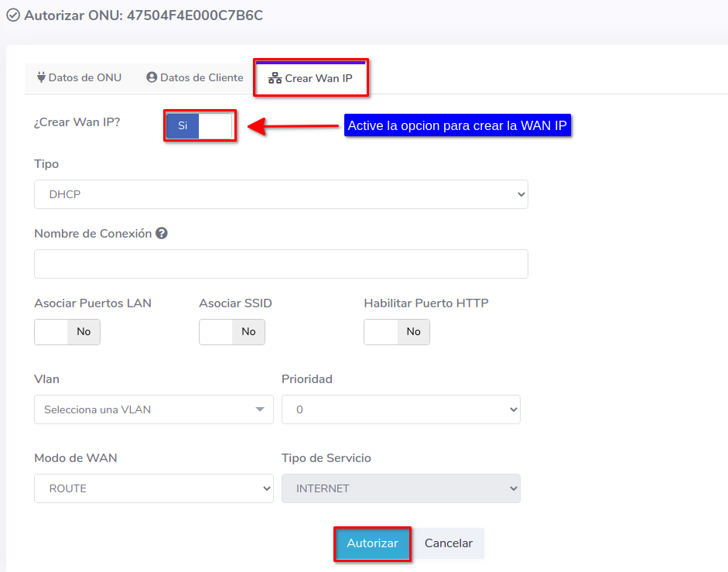Click the network icon on Crear Wan IP
This screenshot has height=572, width=728.
tap(275, 78)
